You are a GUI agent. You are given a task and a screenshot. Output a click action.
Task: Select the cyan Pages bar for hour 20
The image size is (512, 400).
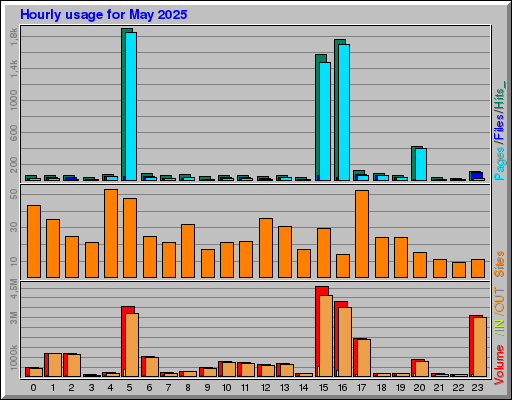pos(421,164)
